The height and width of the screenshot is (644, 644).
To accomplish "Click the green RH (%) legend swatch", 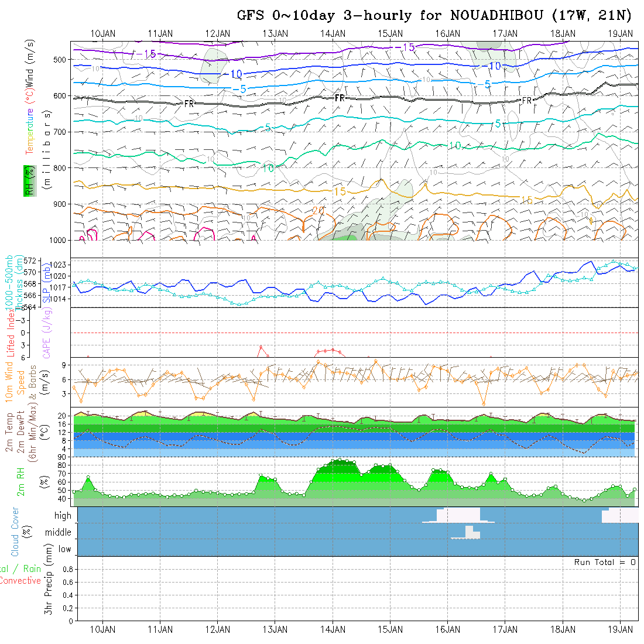I will [28, 180].
